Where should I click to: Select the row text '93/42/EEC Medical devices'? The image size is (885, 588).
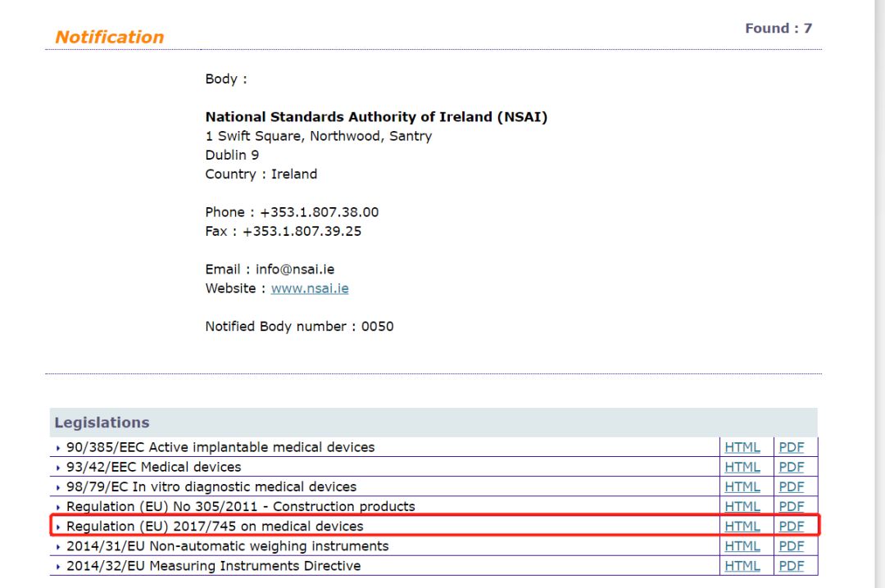(153, 468)
